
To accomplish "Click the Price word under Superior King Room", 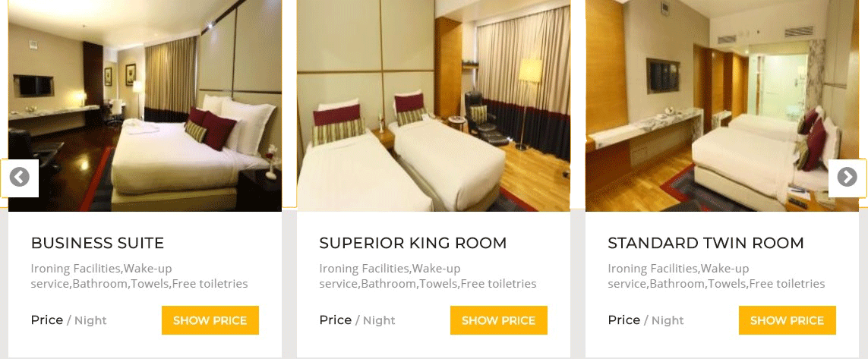I will [336, 320].
